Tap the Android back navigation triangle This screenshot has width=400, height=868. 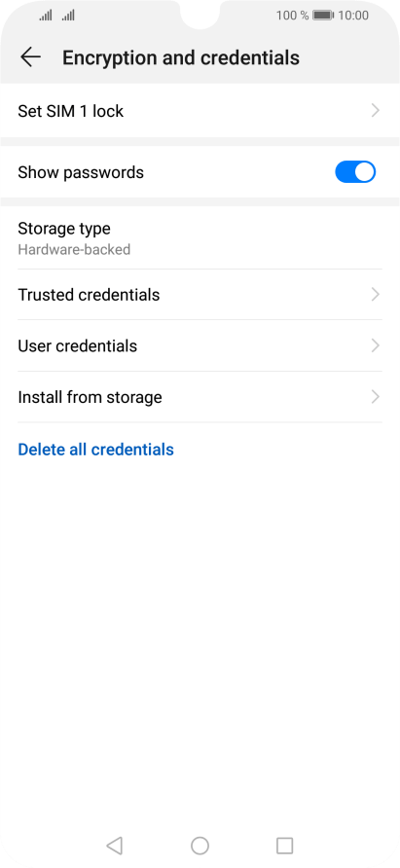pyautogui.click(x=114, y=846)
